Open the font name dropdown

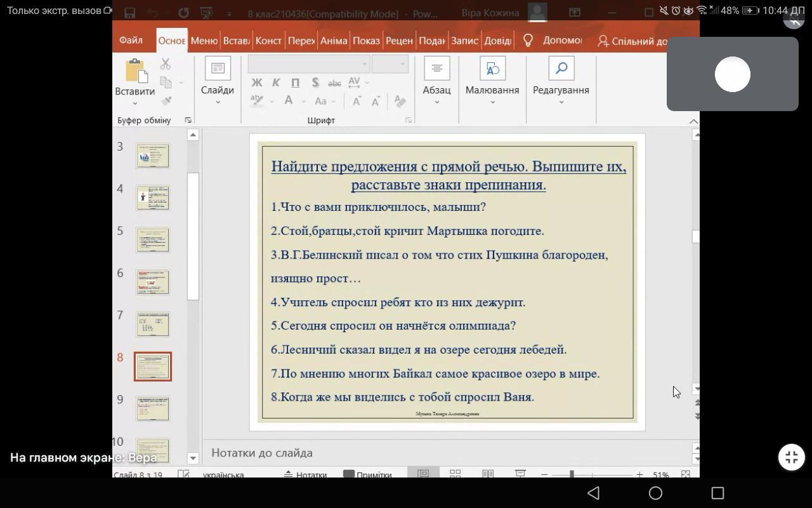click(364, 64)
